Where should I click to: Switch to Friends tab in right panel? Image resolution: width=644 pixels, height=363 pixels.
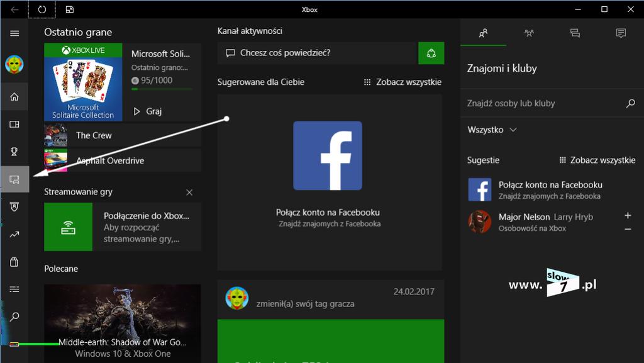(x=484, y=33)
